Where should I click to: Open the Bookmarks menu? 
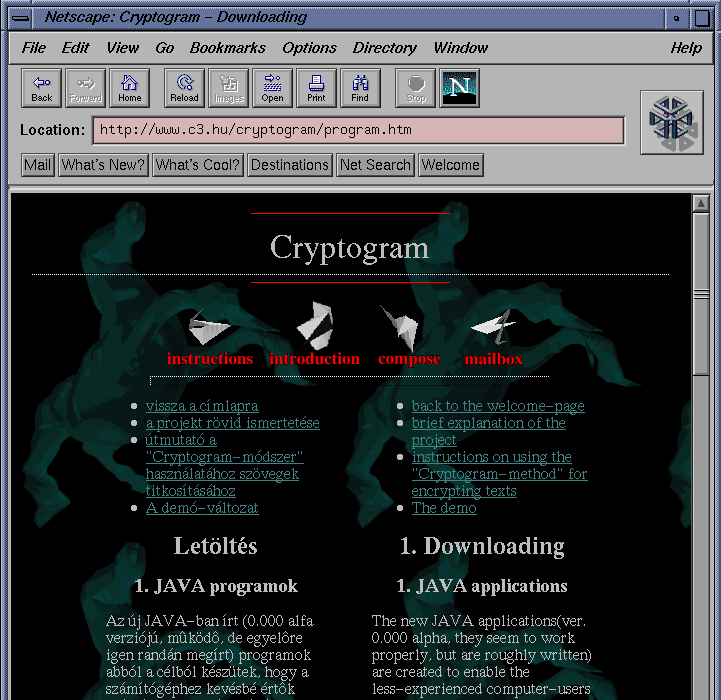pos(228,48)
